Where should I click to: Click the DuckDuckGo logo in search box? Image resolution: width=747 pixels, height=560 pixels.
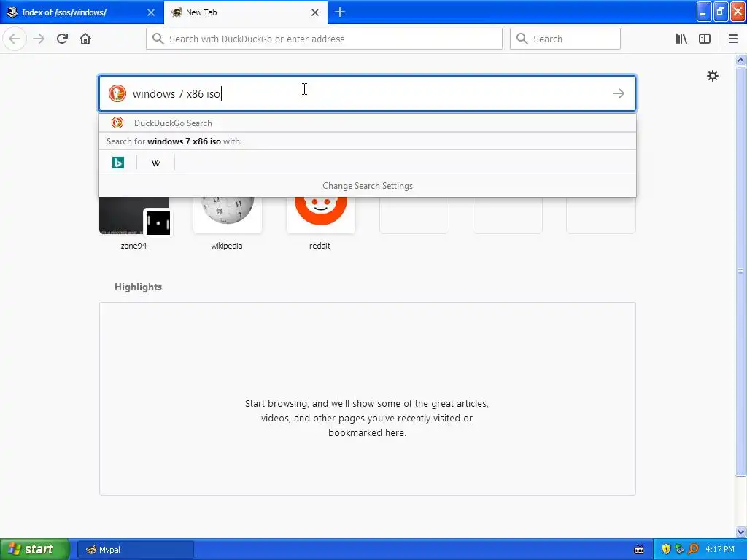[x=117, y=93]
